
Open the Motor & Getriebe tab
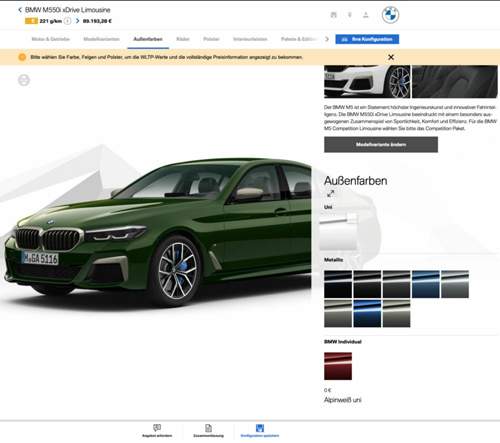click(51, 39)
